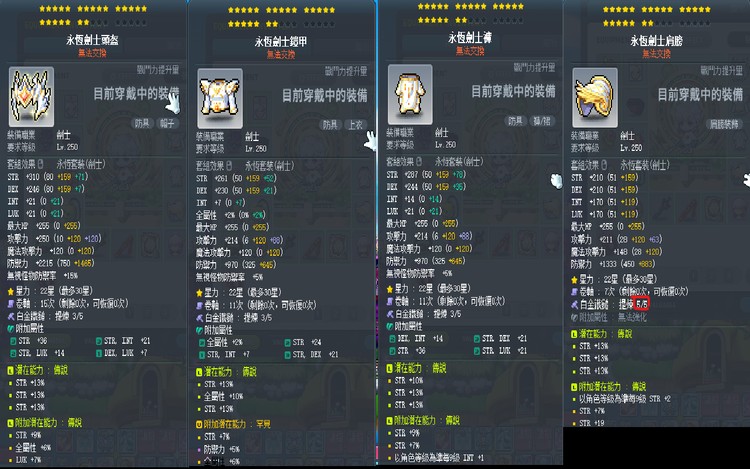Select the 永恆劍士褲 pants item icon
The height and width of the screenshot is (469, 750).
[x=410, y=94]
